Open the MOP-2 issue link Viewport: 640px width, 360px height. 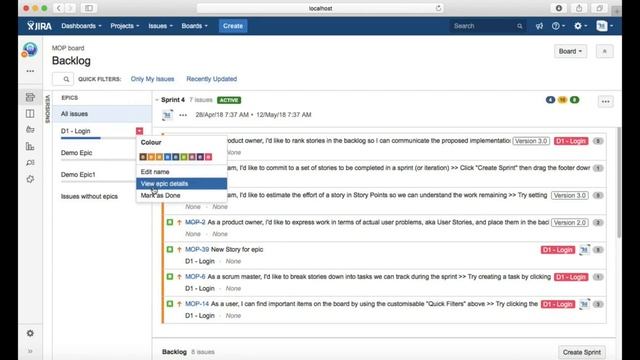coord(195,222)
